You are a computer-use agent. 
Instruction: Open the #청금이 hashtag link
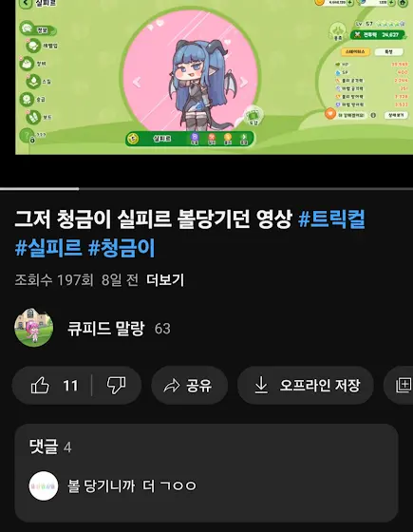click(122, 247)
